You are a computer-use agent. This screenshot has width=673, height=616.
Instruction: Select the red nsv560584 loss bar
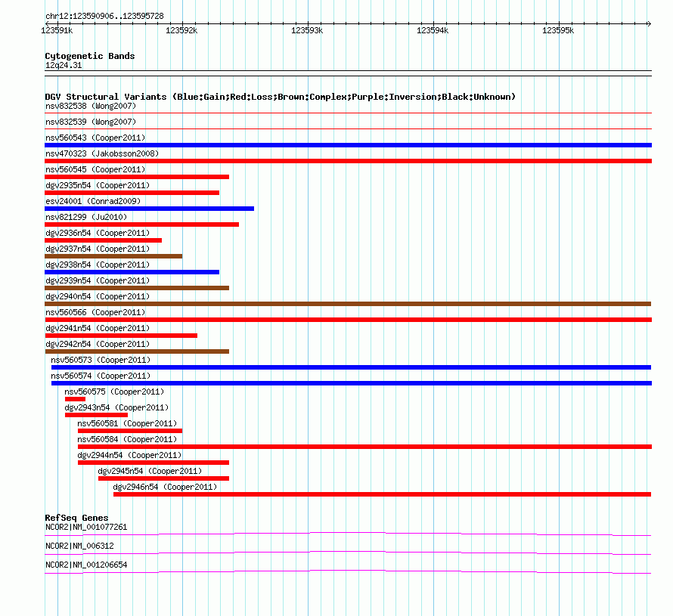coord(364,447)
